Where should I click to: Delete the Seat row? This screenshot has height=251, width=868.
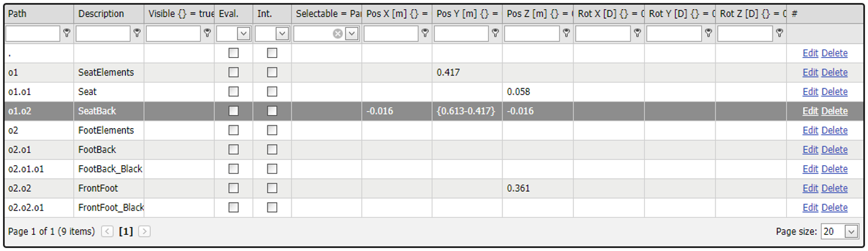point(834,92)
